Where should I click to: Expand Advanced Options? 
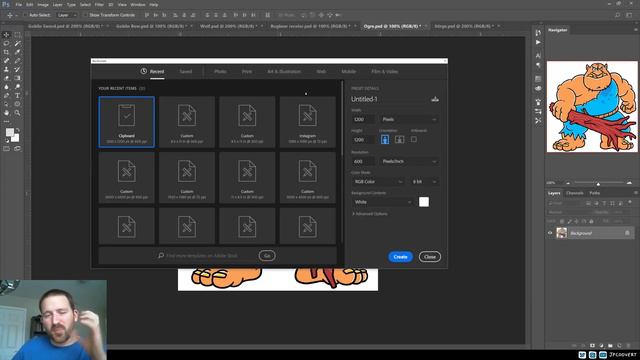[370, 214]
